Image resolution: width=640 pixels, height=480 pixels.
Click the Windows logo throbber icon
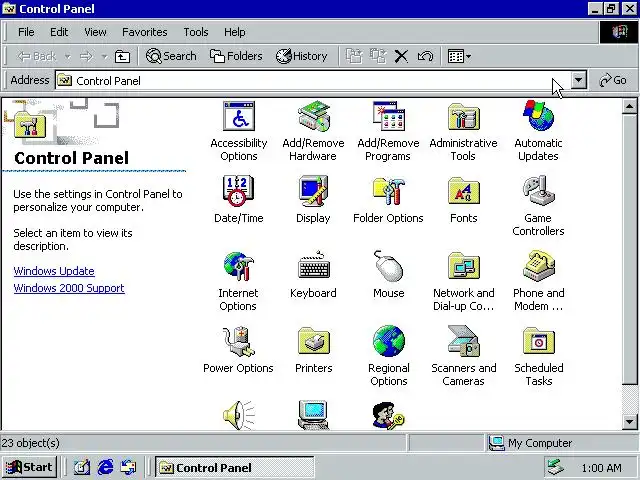click(x=619, y=32)
